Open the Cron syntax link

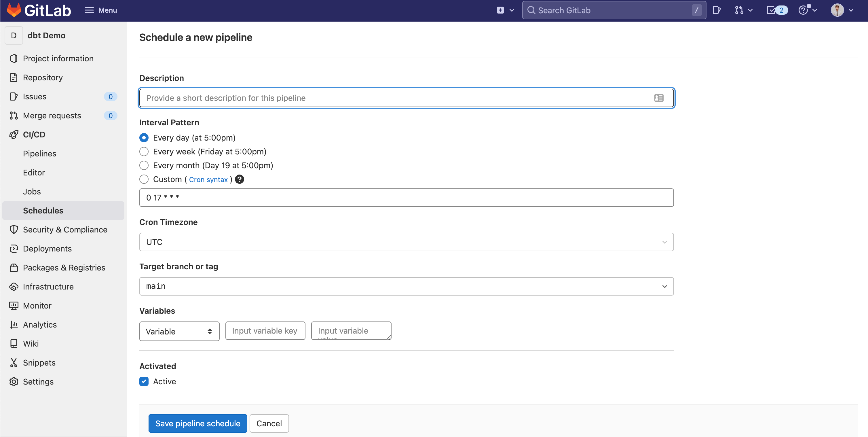tap(208, 180)
